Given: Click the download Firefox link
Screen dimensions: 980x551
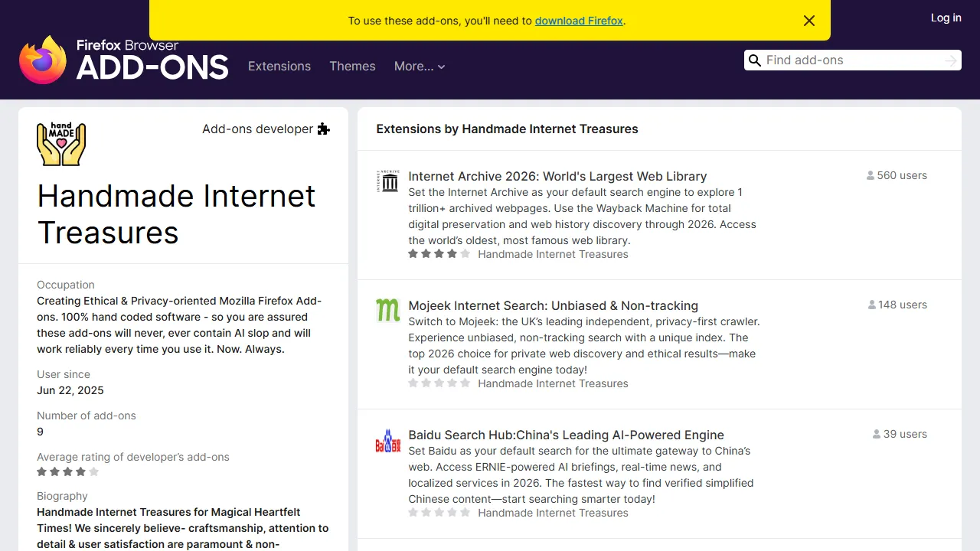Looking at the screenshot, I should point(579,21).
